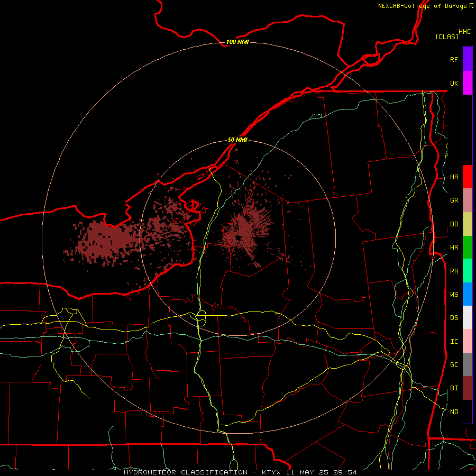476x476 pixels.
Task: Click the HR green legend swatch
Action: 467,248
